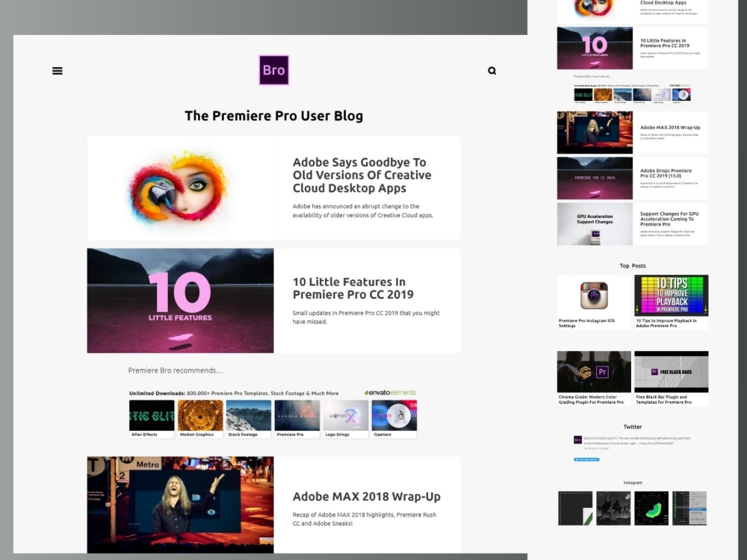Select the first Instagram photo in the grid
This screenshot has height=560, width=747.
coord(574,507)
